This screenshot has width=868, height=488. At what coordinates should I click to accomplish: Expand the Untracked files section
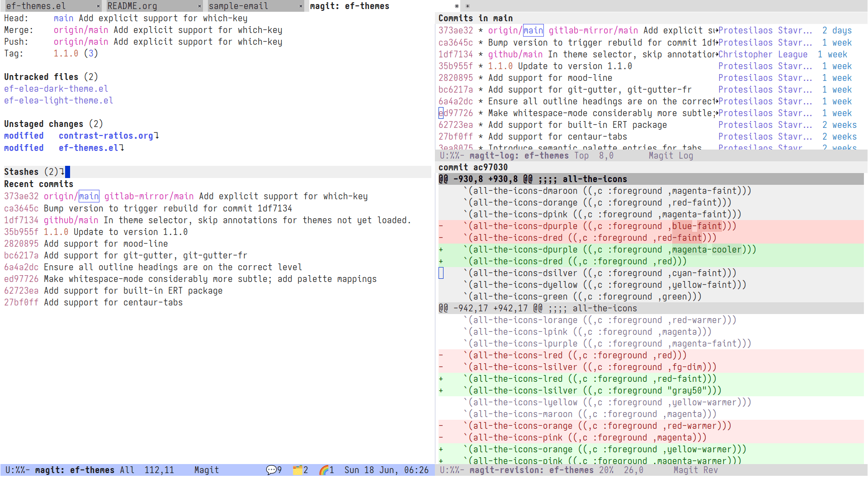(x=51, y=77)
